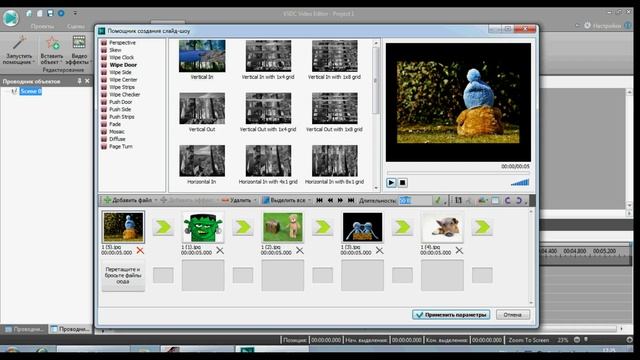Image resolution: width=640 pixels, height=360 pixels.
Task: Select the Page Turn transition category
Action: 120,146
